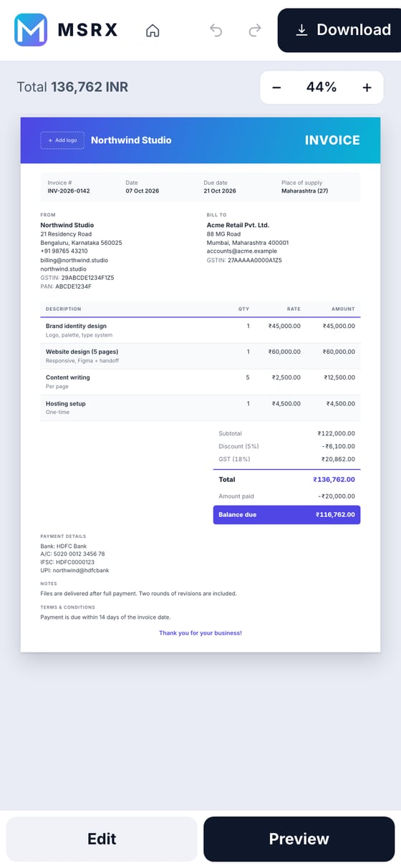The width and height of the screenshot is (401, 868).
Task: Increase zoom with the plus button
Action: click(x=367, y=87)
